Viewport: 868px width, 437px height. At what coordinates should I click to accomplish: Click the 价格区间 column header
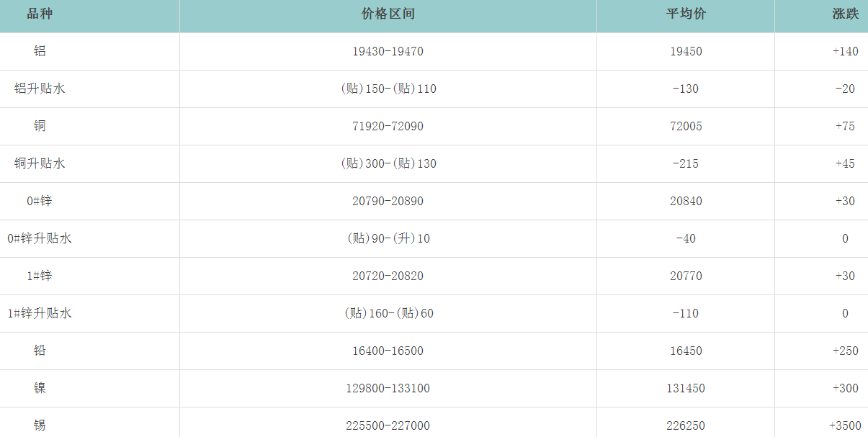coord(388,14)
